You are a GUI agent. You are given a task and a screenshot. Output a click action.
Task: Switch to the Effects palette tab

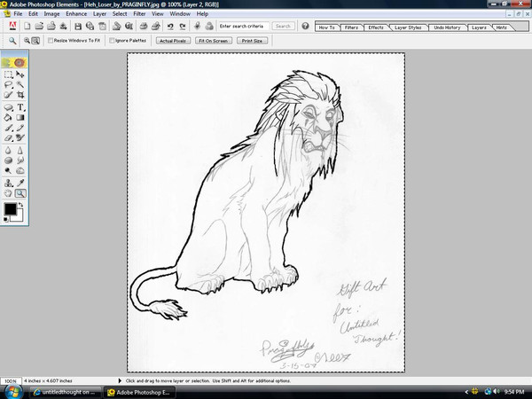pos(376,27)
